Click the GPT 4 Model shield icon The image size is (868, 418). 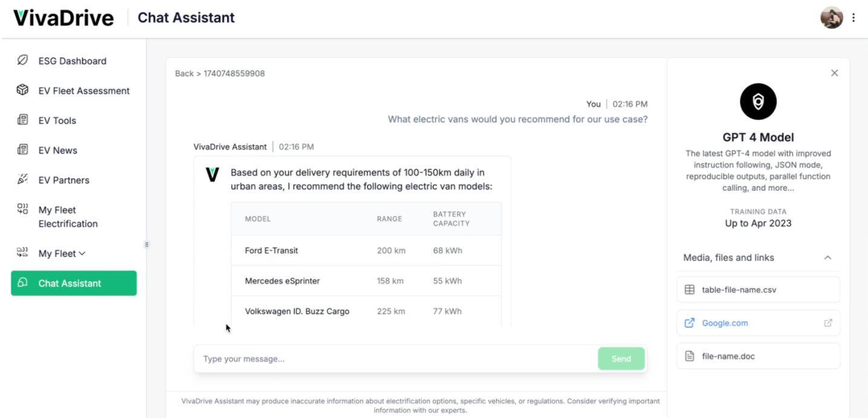757,101
